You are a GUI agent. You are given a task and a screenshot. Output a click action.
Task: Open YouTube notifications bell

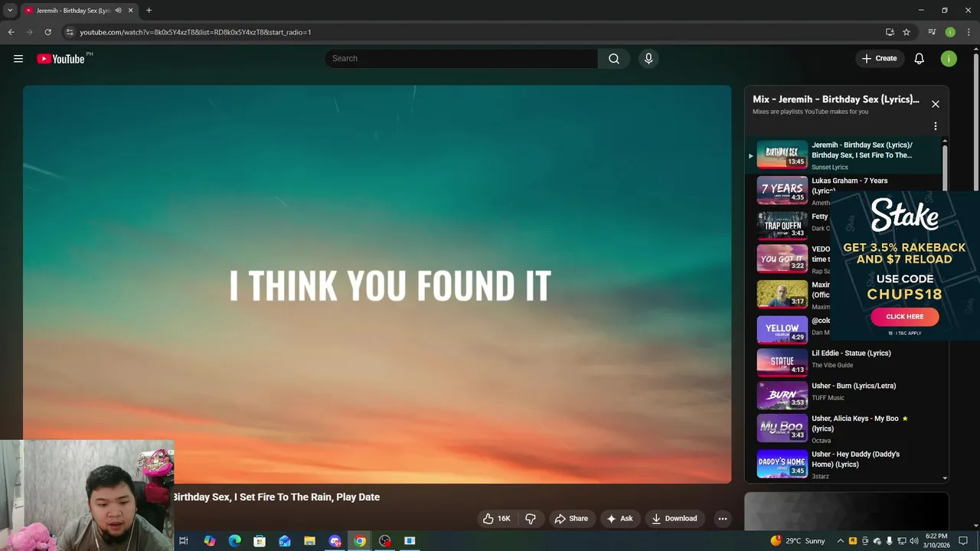(920, 59)
